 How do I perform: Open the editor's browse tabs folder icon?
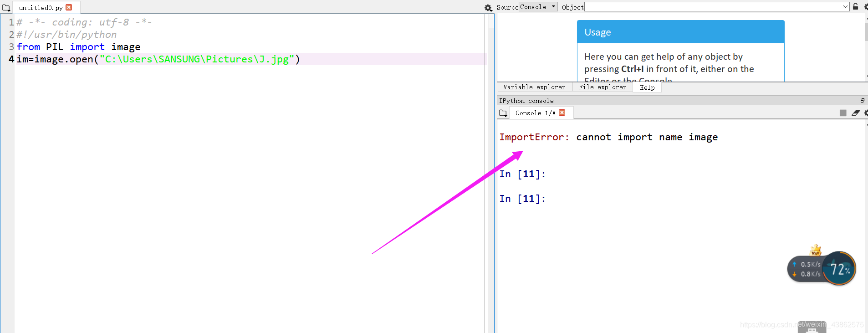(x=6, y=8)
